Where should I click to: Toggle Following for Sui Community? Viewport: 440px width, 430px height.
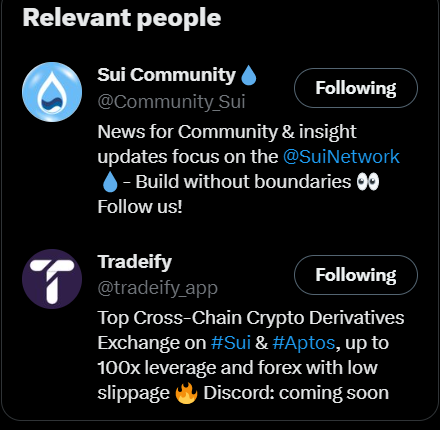coord(356,88)
